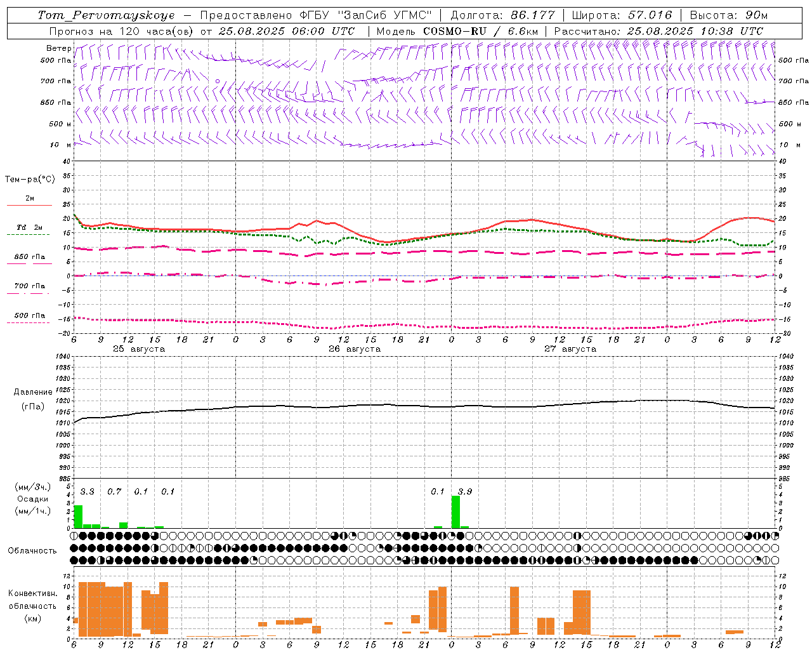Select the Конвективн. convective cloud label
The image size is (812, 650).
(x=32, y=594)
